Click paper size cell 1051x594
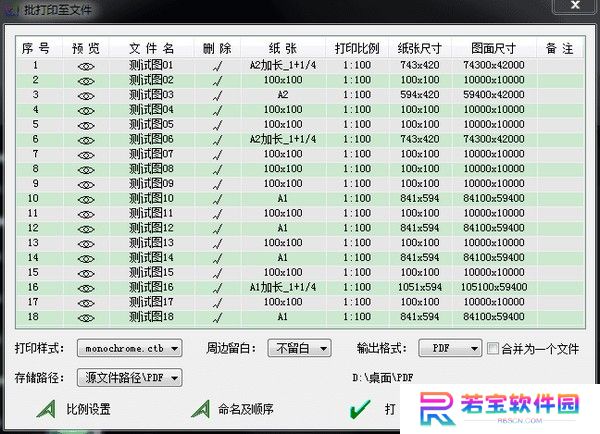Viewport: 600px width, 434px height. point(420,287)
